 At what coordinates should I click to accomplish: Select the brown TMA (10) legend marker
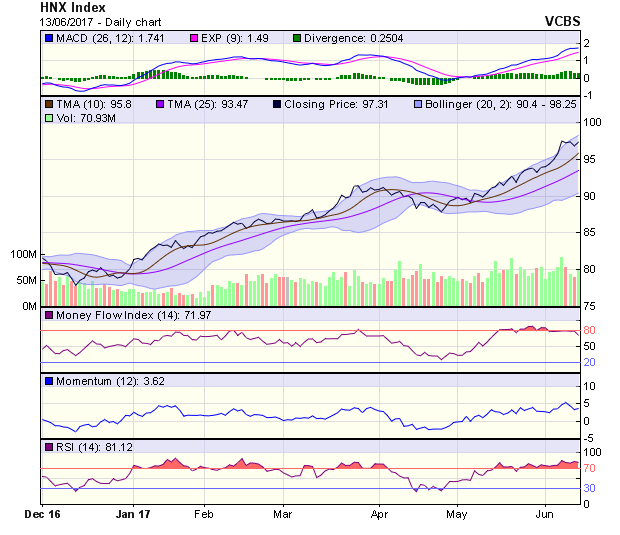[49, 104]
